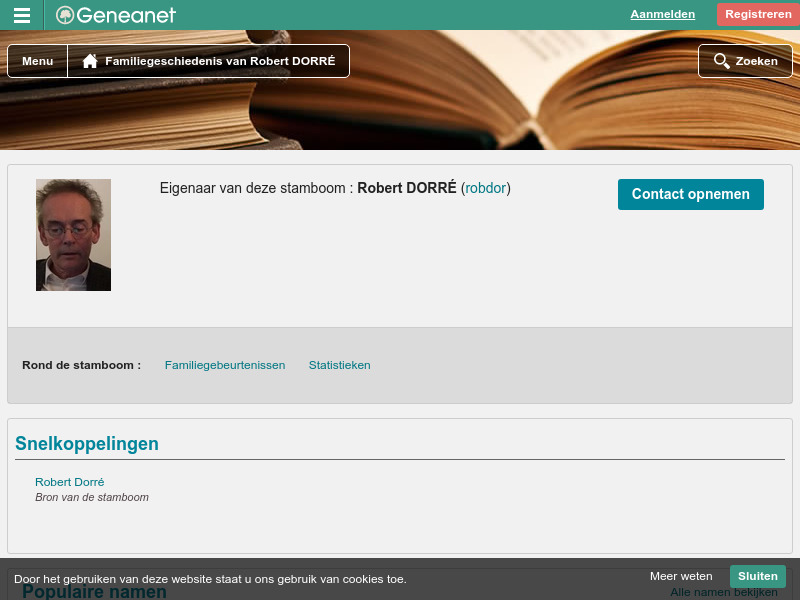The image size is (800, 600).
Task: Open the Robert Dorré shortcut link
Action: coord(69,482)
